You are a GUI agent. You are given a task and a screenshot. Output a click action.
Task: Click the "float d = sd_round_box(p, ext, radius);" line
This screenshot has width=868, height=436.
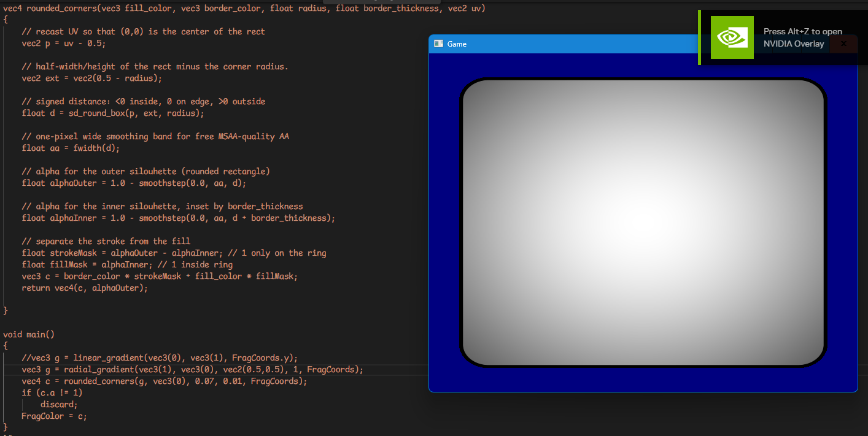113,113
